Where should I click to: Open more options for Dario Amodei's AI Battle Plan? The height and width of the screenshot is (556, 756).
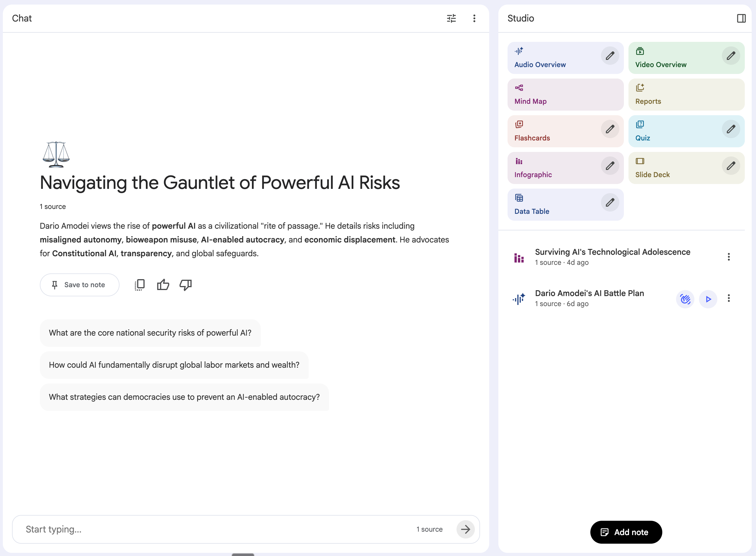point(728,298)
